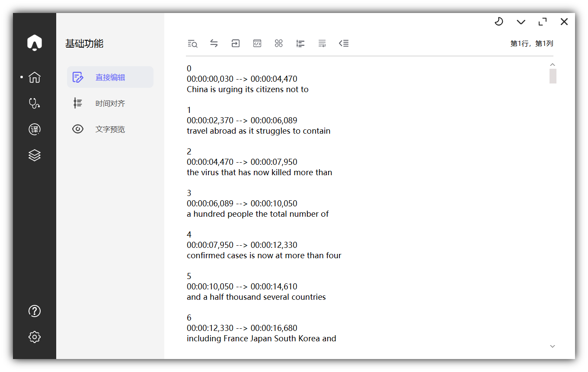
Task: Open the home page in sidebar
Action: click(x=35, y=77)
